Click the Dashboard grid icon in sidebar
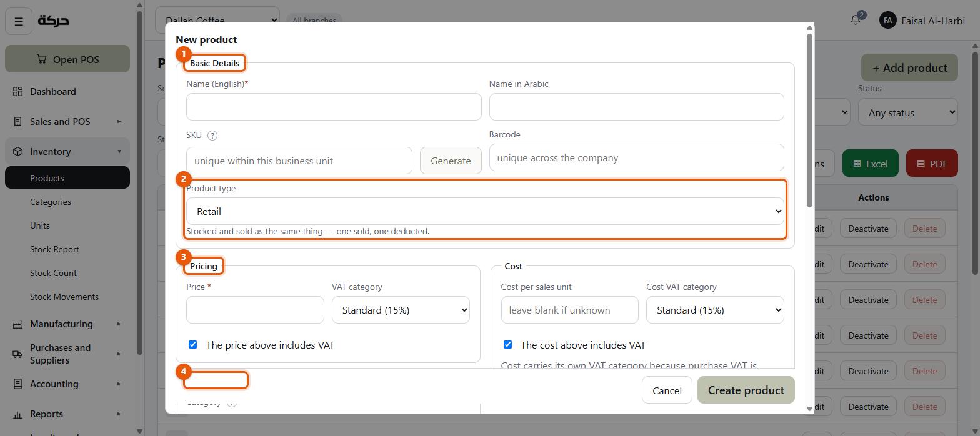This screenshot has height=436, width=980. coord(17,92)
